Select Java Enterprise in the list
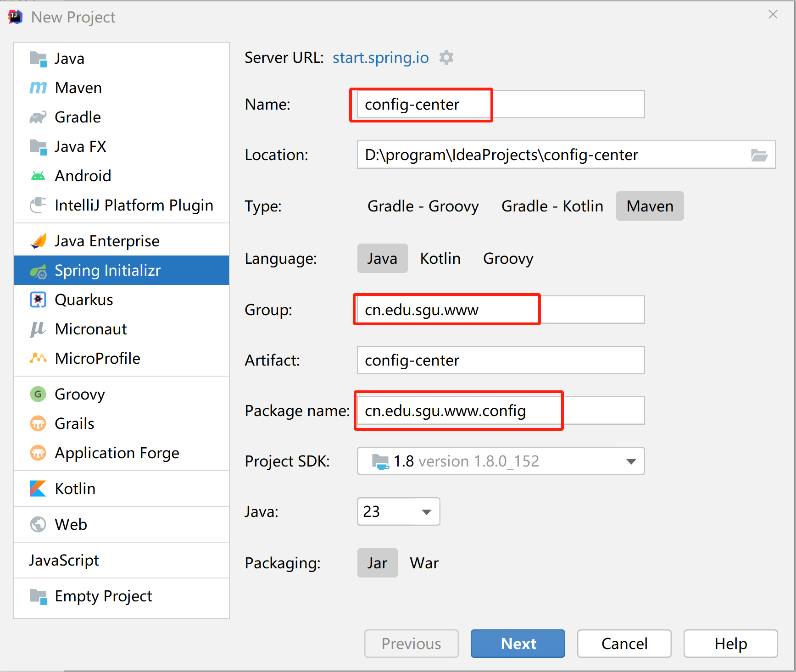796x672 pixels. point(122,241)
